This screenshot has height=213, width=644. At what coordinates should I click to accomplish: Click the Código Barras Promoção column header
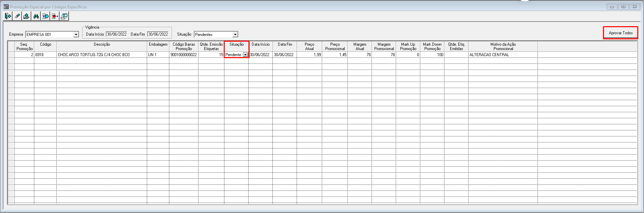(184, 46)
